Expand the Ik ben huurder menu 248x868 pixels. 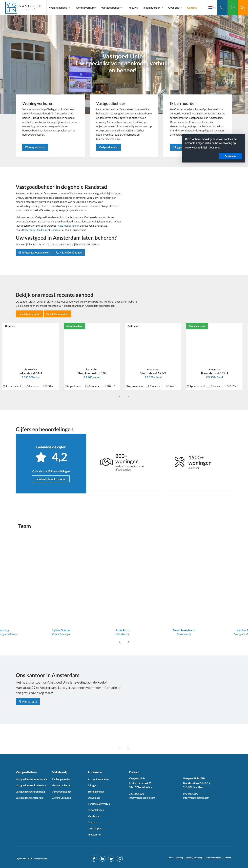coord(152,7)
